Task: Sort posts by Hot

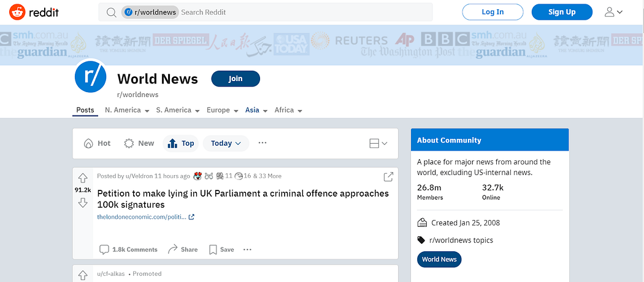Action: tap(98, 143)
